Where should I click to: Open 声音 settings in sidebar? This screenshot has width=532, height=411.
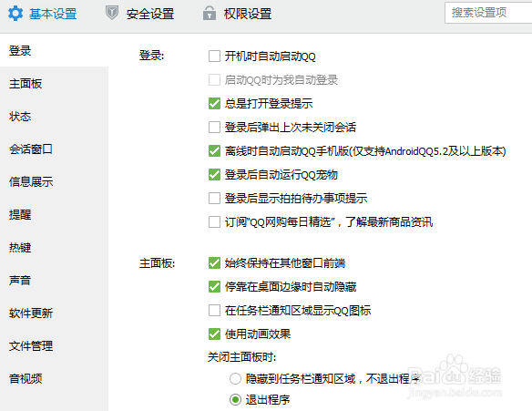click(x=55, y=281)
